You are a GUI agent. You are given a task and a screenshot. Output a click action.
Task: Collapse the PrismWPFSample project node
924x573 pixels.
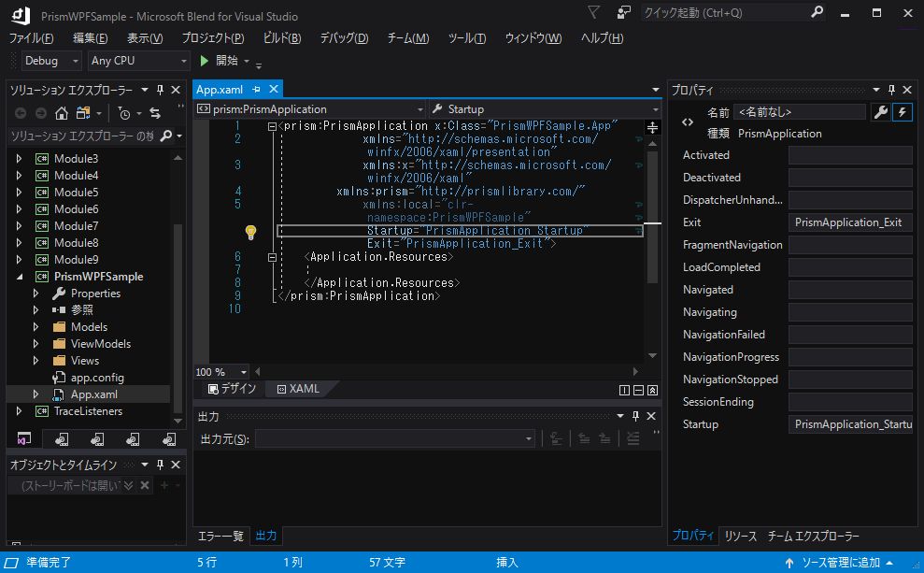pos(19,277)
